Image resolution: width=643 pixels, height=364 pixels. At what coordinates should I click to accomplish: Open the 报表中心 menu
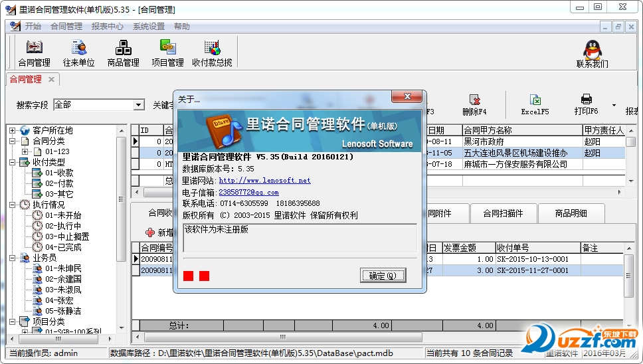tap(108, 26)
